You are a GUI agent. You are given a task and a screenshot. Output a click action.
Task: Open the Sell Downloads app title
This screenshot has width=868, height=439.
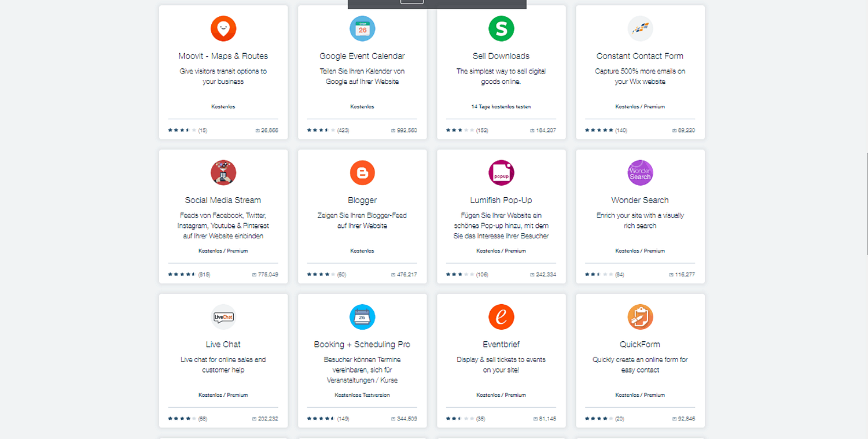tap(501, 56)
